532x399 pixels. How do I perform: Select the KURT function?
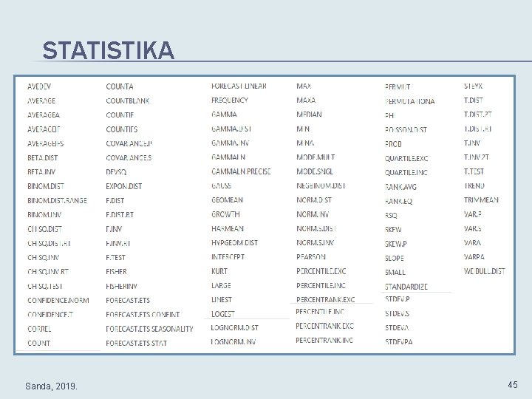pos(219,271)
